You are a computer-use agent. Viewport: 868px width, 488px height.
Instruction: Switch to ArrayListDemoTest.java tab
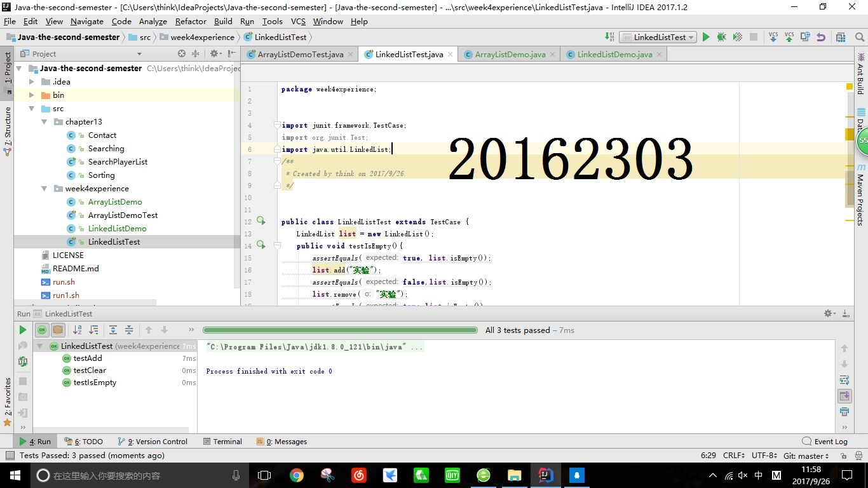click(300, 55)
